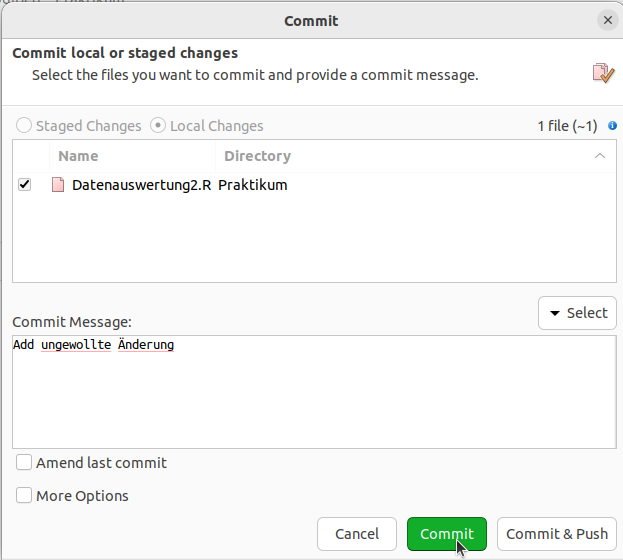The height and width of the screenshot is (560, 623).
Task: Toggle the More Options checkbox
Action: pyautogui.click(x=24, y=496)
